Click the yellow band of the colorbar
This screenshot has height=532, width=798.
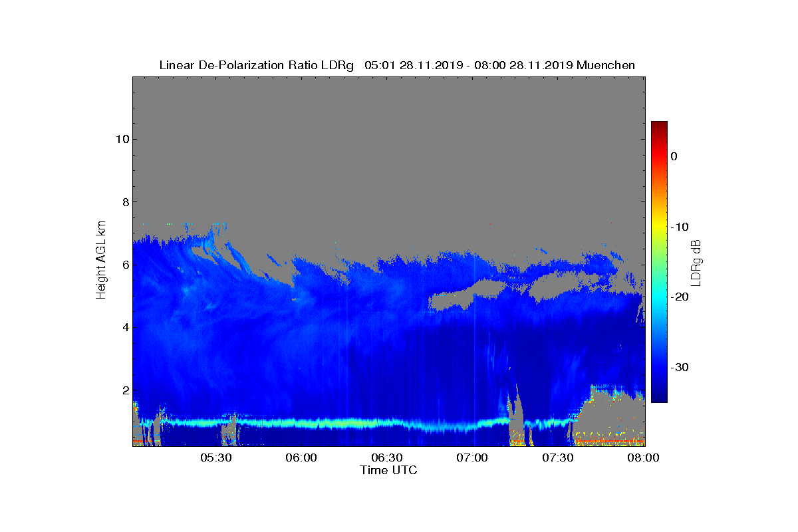(659, 227)
